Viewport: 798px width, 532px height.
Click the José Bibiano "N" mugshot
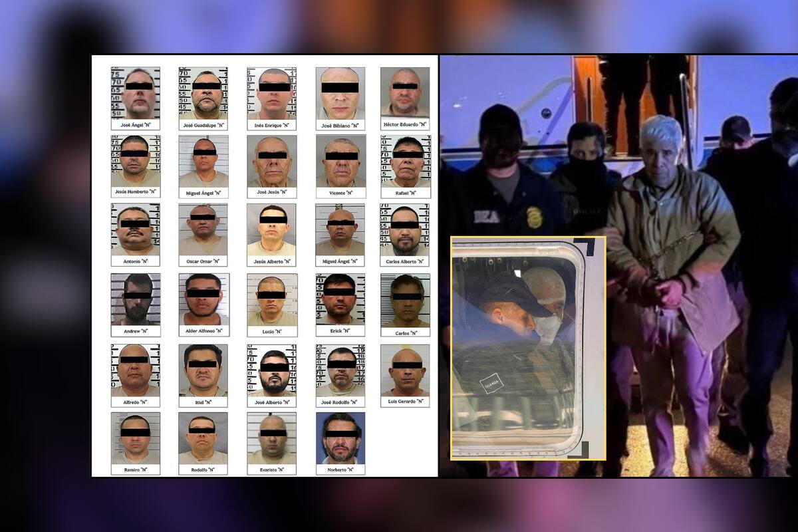pyautogui.click(x=340, y=93)
